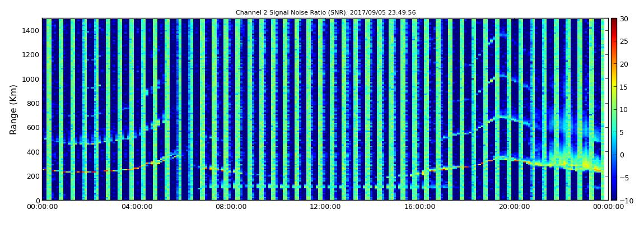Click the colorbar value 25

click(x=624, y=41)
